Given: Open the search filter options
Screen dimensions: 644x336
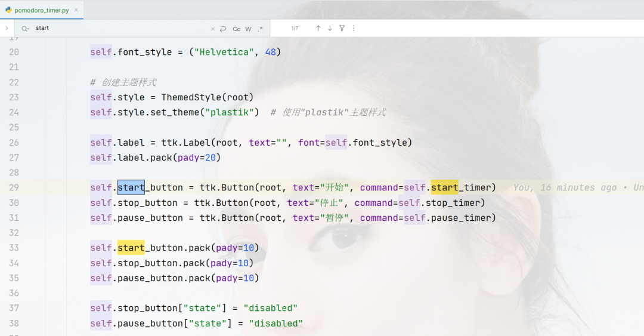Looking at the screenshot, I should click(342, 29).
